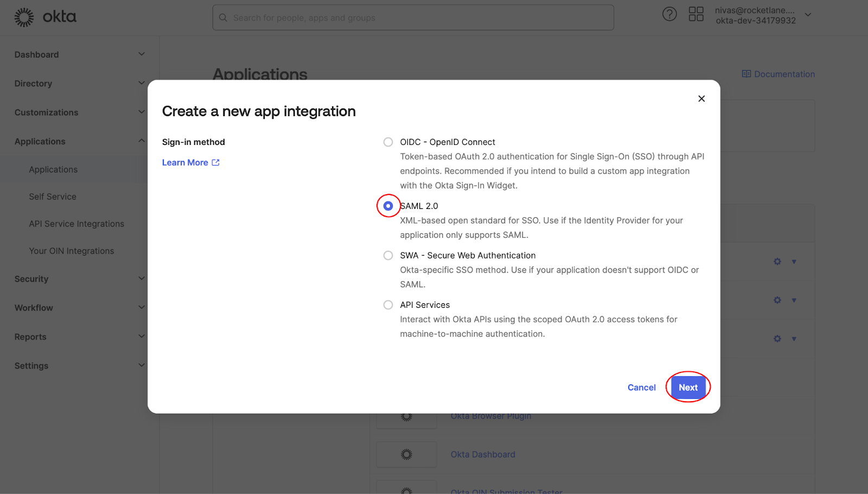The width and height of the screenshot is (868, 494).
Task: Open the Documentation link
Action: (x=784, y=74)
